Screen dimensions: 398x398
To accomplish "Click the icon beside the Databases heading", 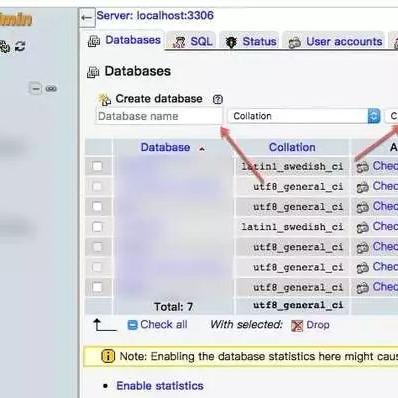I will (93, 72).
